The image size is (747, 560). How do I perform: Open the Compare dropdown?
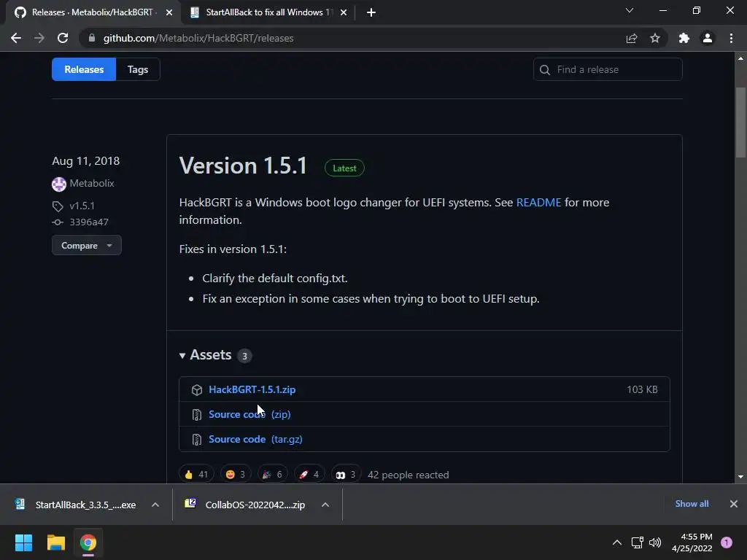tap(87, 245)
